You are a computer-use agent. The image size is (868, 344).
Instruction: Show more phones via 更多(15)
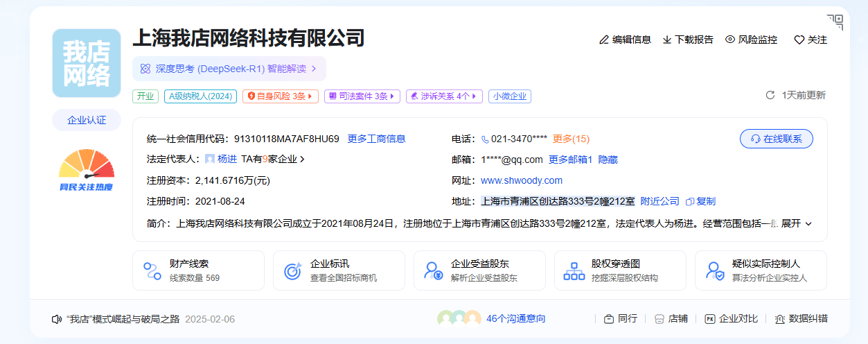[x=571, y=139]
